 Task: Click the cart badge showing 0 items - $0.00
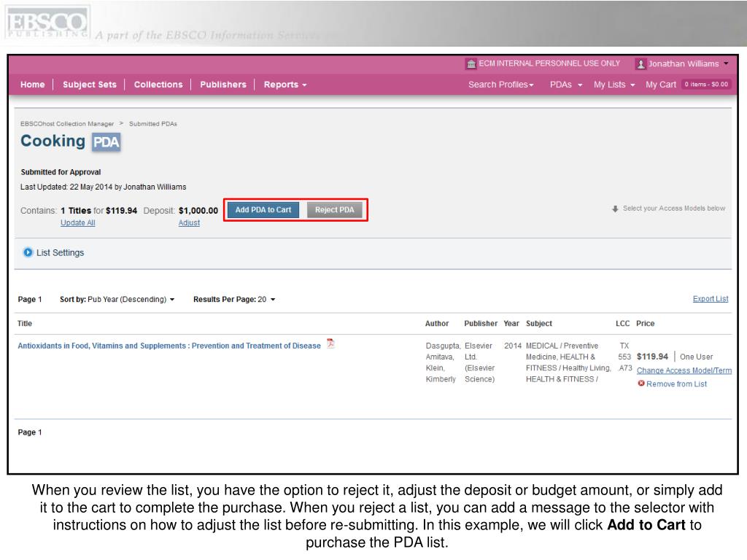(x=706, y=85)
